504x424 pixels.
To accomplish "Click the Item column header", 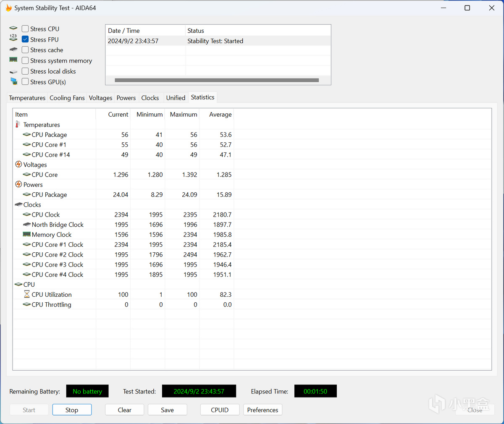I will 54,114.
